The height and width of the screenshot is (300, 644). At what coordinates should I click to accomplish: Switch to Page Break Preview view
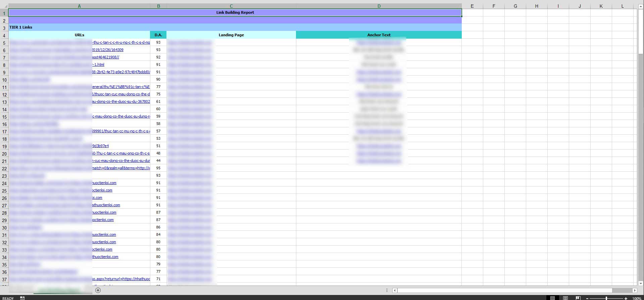point(578,298)
